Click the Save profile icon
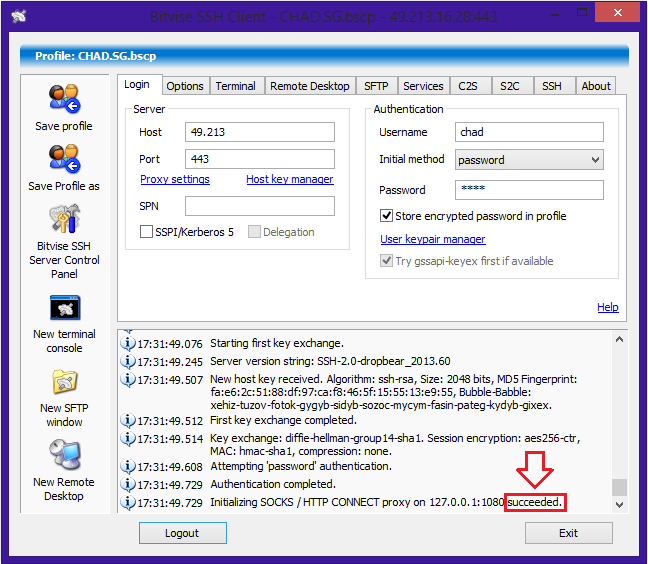The width and height of the screenshot is (648, 564). tap(64, 99)
